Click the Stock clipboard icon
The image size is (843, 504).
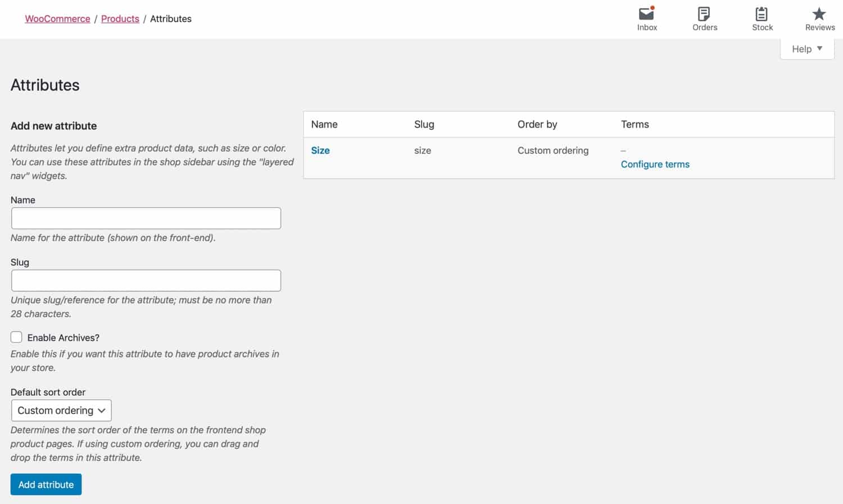pyautogui.click(x=762, y=13)
